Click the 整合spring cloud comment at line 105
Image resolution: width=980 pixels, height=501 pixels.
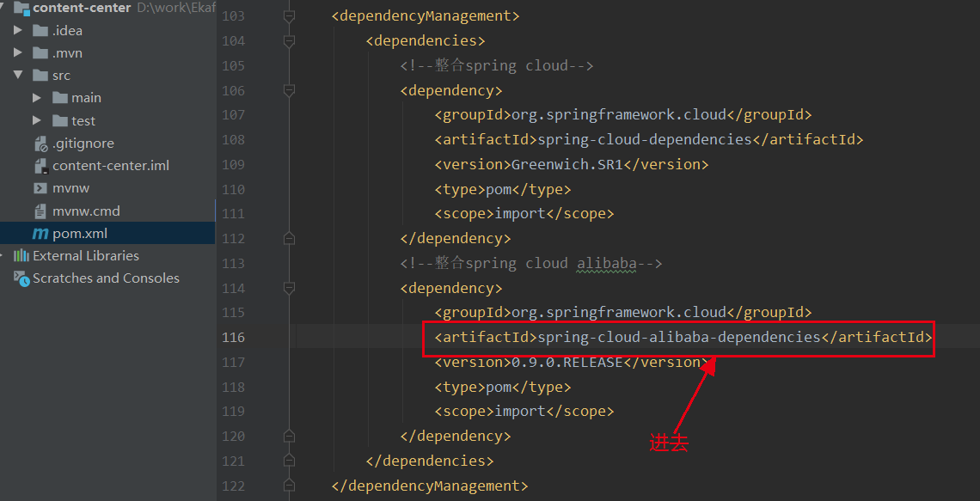497,65
